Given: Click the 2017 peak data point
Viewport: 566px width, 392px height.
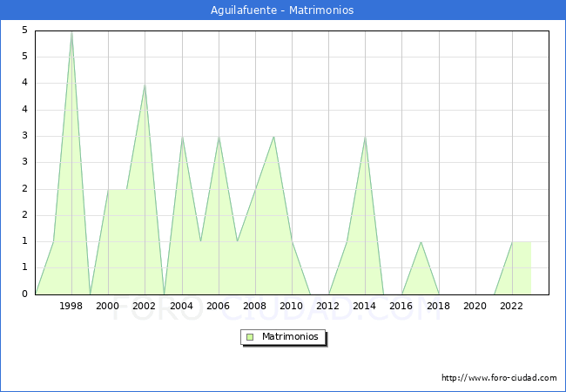Looking at the screenshot, I should coord(421,242).
